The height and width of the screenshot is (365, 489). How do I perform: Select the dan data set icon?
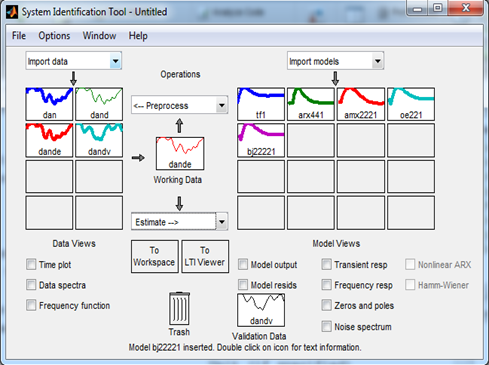click(49, 104)
